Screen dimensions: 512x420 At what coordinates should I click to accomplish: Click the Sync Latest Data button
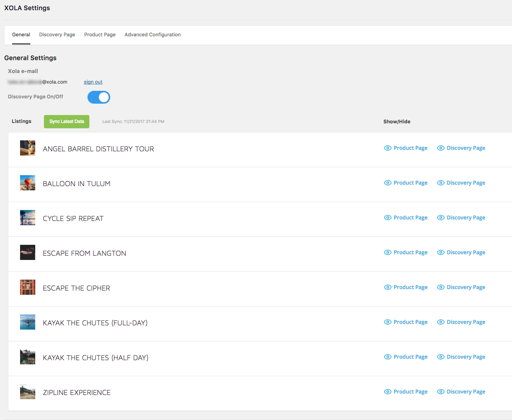[x=67, y=121]
